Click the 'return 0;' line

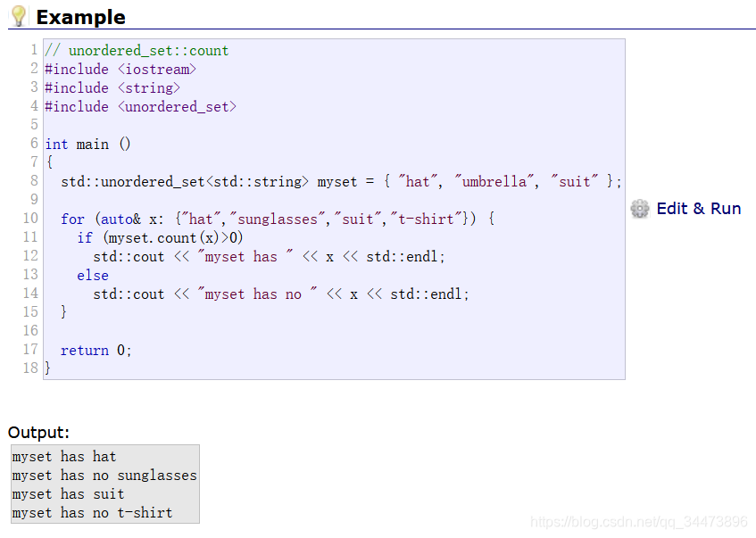[96, 351]
